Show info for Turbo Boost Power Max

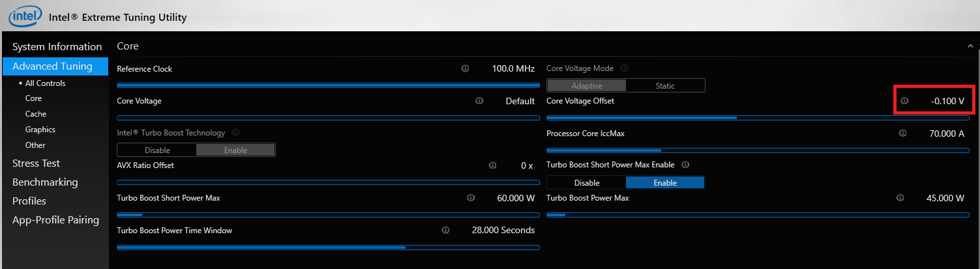tap(900, 197)
